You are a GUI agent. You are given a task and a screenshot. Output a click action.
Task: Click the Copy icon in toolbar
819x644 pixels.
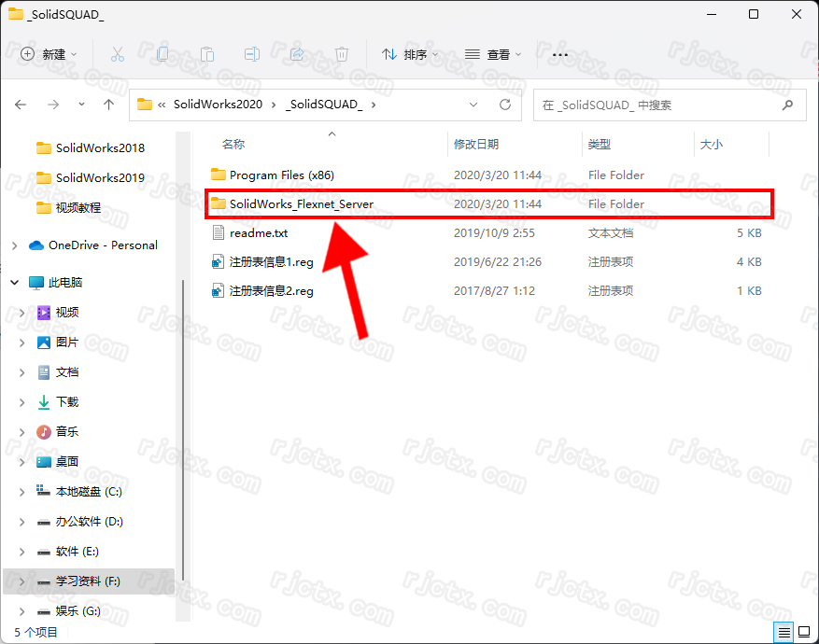tap(162, 55)
